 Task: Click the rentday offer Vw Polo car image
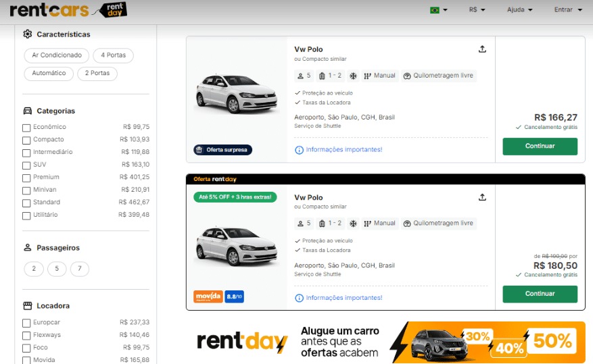click(x=237, y=246)
